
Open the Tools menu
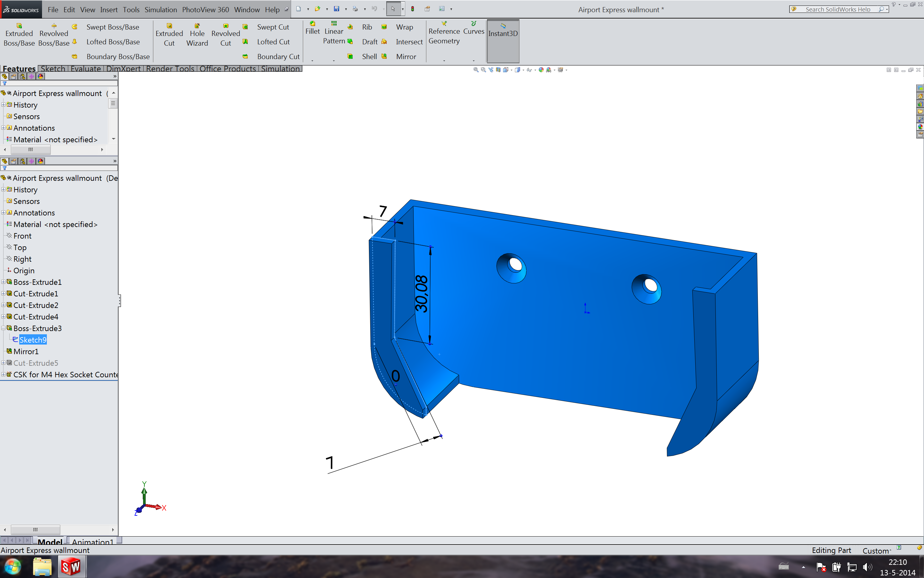click(131, 10)
